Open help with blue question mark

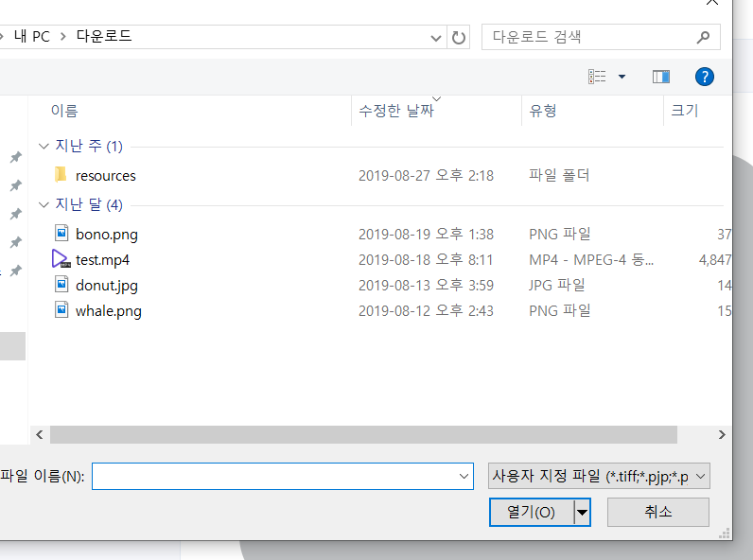click(x=704, y=77)
